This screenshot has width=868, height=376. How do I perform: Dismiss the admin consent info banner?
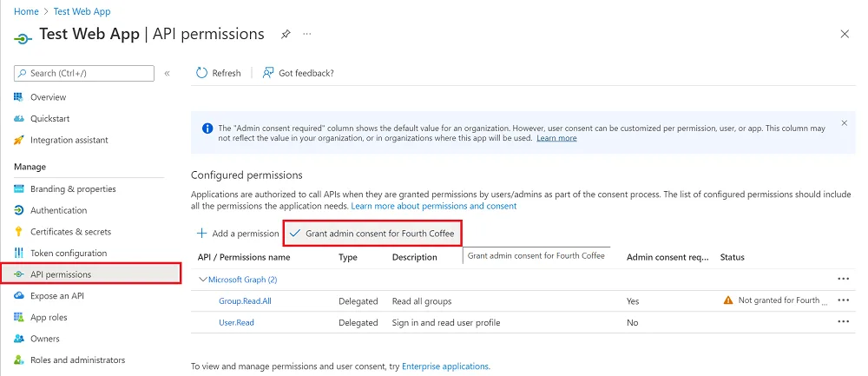[844, 123]
